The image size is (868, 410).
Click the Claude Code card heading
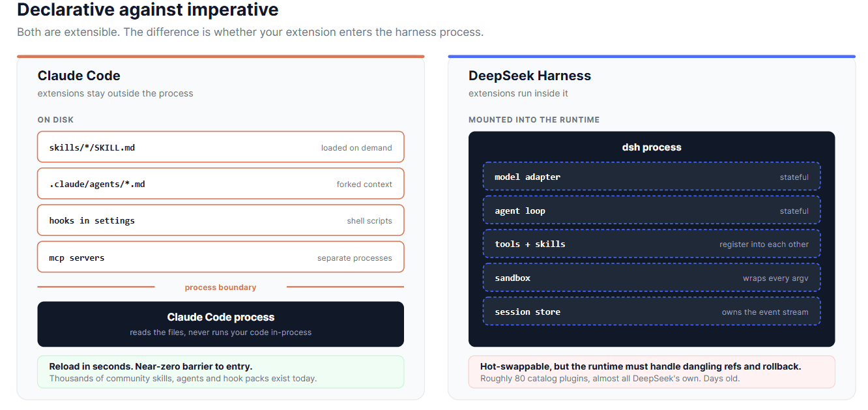click(x=79, y=76)
